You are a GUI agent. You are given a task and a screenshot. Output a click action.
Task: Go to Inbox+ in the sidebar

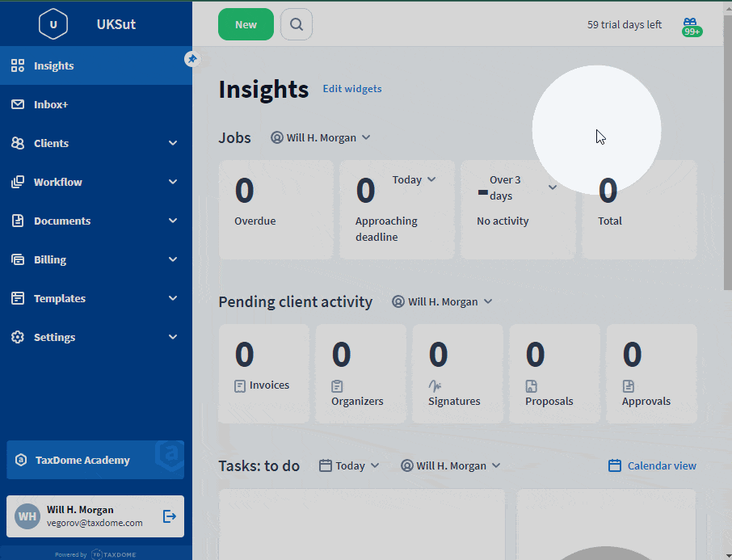pyautogui.click(x=51, y=104)
